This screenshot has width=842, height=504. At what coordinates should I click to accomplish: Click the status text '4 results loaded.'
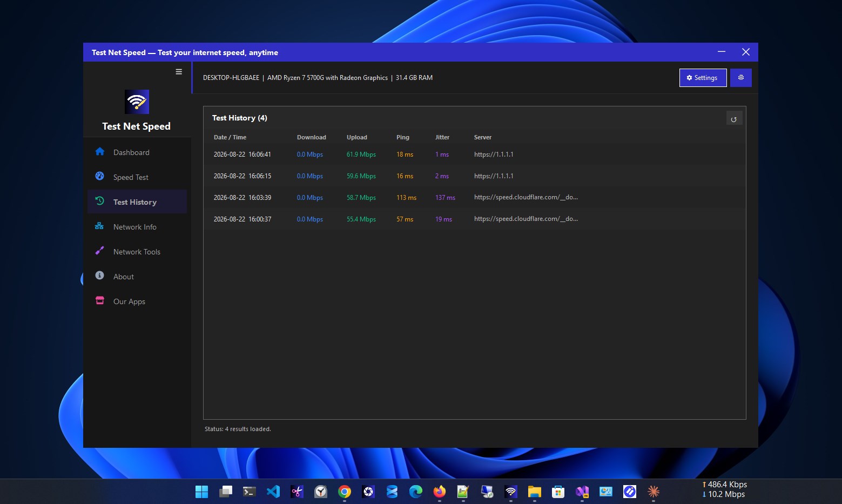[x=248, y=429]
